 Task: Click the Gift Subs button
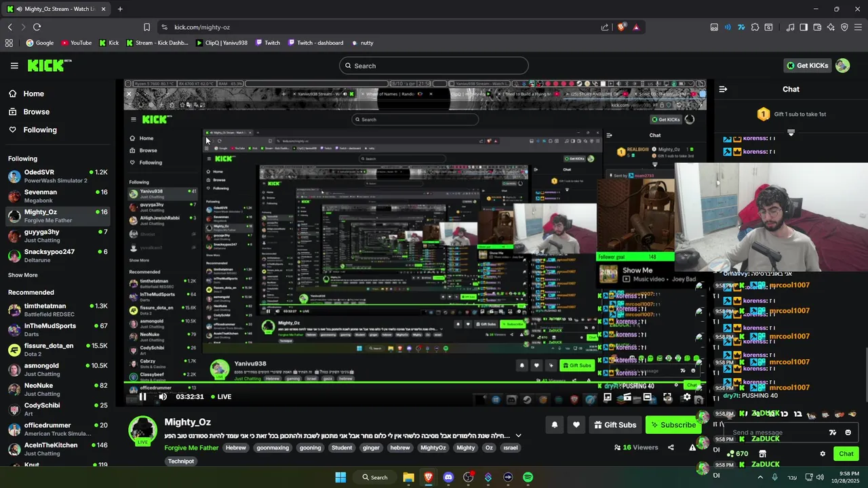point(614,425)
